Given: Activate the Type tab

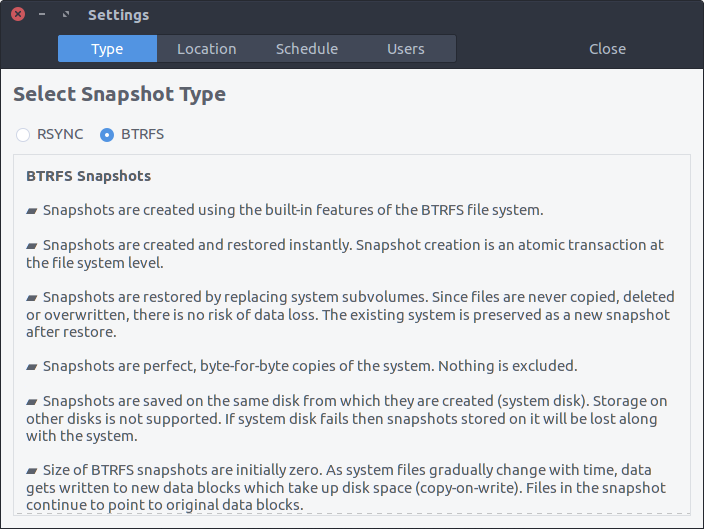Looking at the screenshot, I should tap(107, 48).
